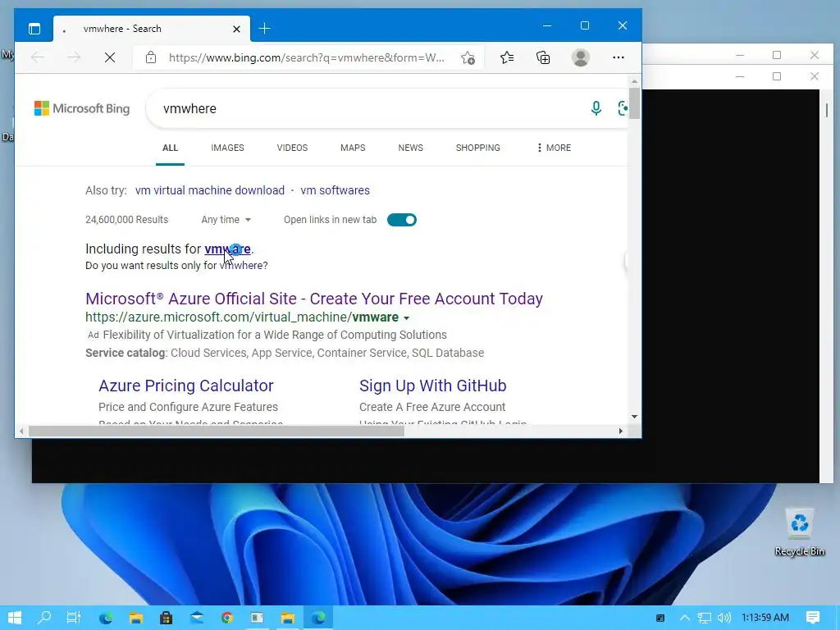The width and height of the screenshot is (840, 630).
Task: Go to Microsoft Bing home logo
Action: click(x=82, y=108)
